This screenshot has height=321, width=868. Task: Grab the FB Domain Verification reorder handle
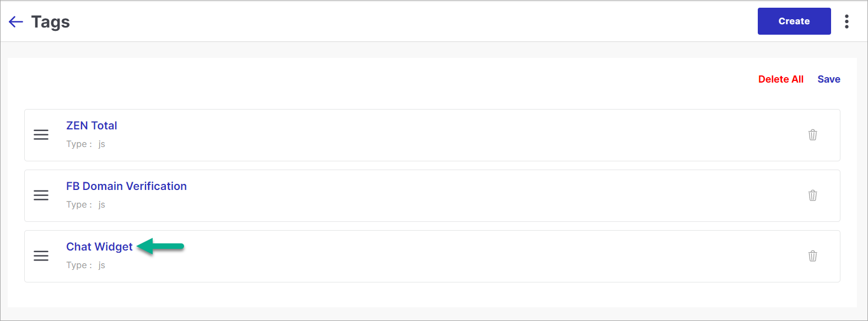coord(41,195)
